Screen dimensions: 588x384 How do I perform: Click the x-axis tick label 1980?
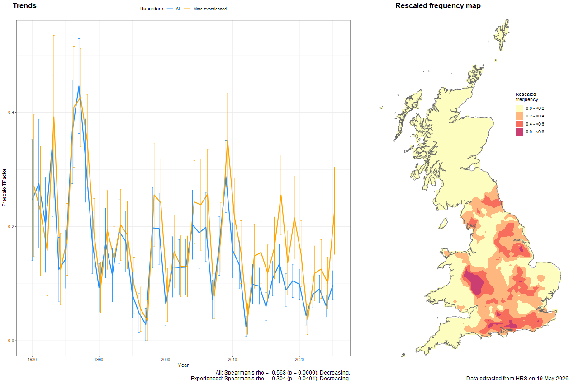(32, 360)
